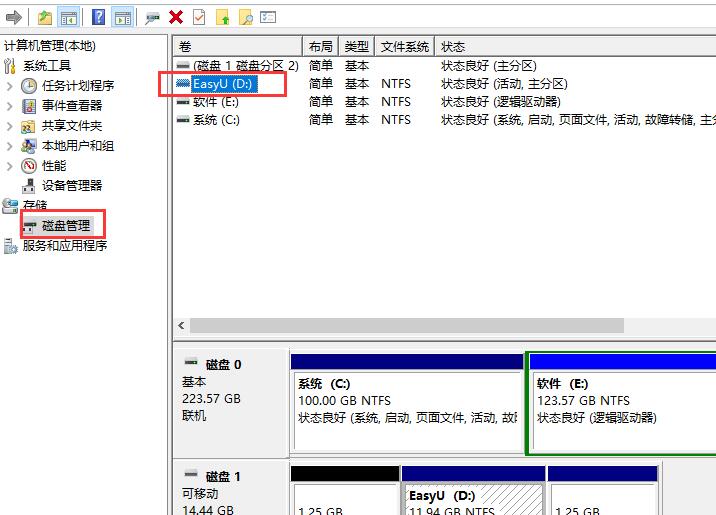
Task: Click the drive icon next to 磁盘 0
Action: click(x=191, y=363)
